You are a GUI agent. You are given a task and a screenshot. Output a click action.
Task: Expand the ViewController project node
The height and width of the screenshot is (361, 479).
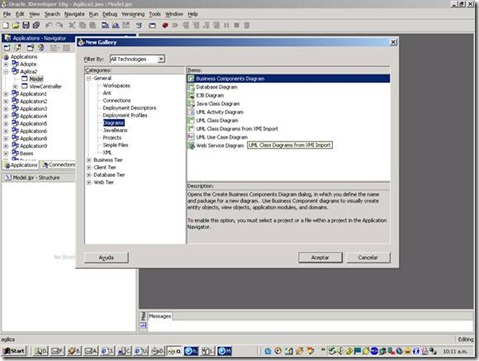(15, 86)
